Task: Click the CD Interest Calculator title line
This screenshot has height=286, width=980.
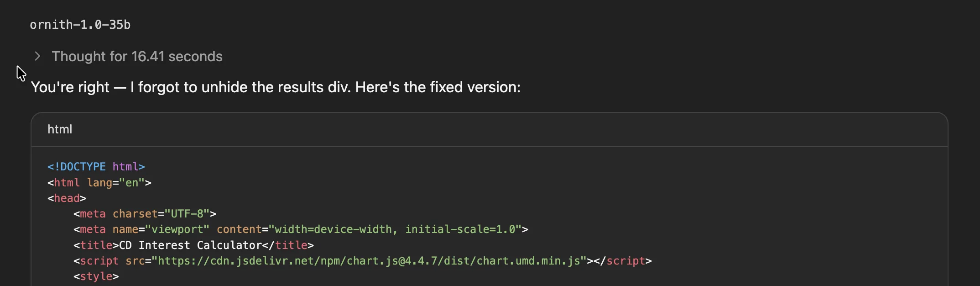Action: point(193,245)
